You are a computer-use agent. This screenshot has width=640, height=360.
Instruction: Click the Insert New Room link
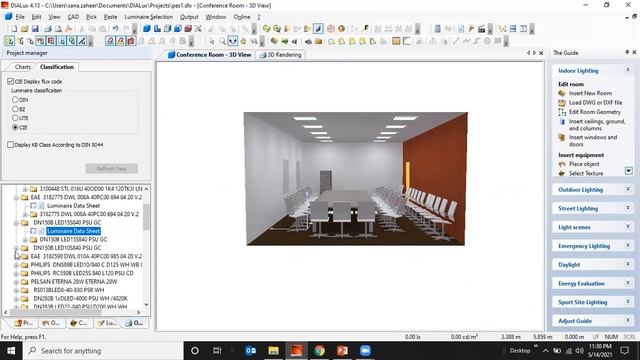coord(590,93)
